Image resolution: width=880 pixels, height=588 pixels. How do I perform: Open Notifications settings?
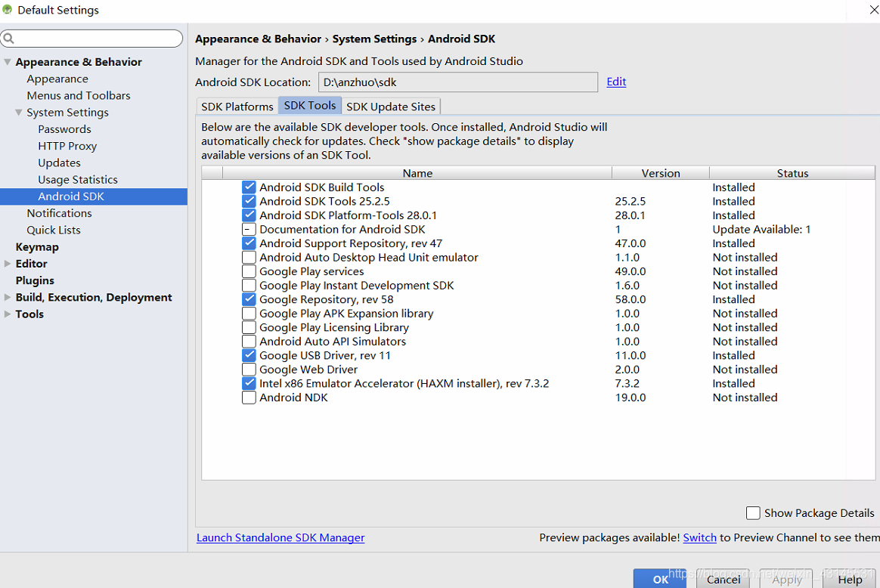point(59,213)
